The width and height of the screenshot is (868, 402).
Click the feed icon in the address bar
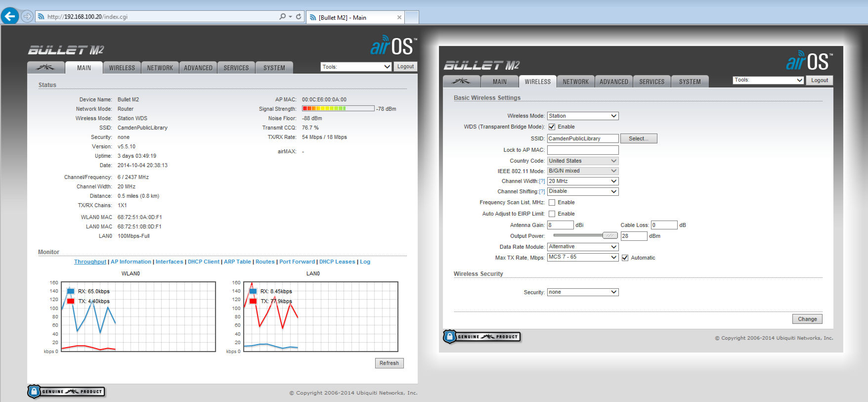coord(41,16)
